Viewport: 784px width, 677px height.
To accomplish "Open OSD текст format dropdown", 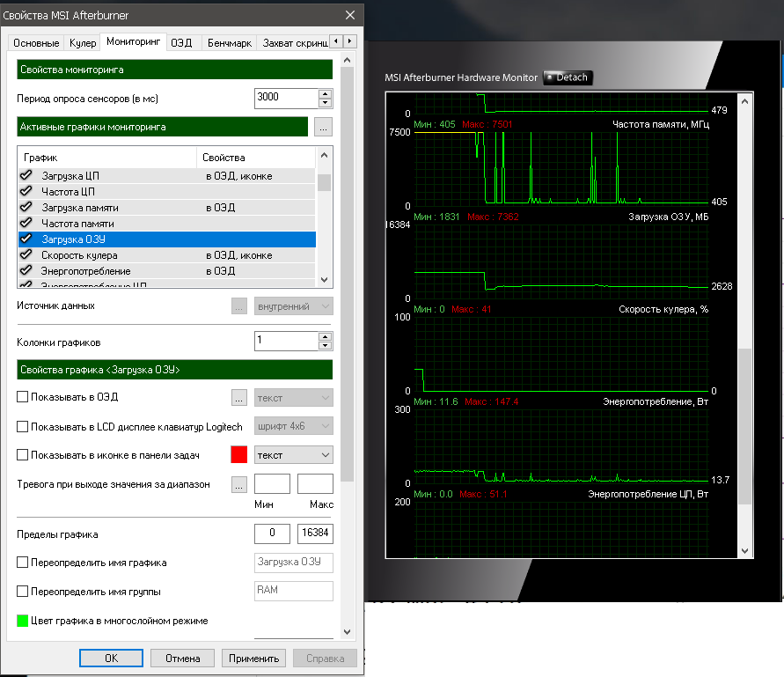I will [294, 398].
